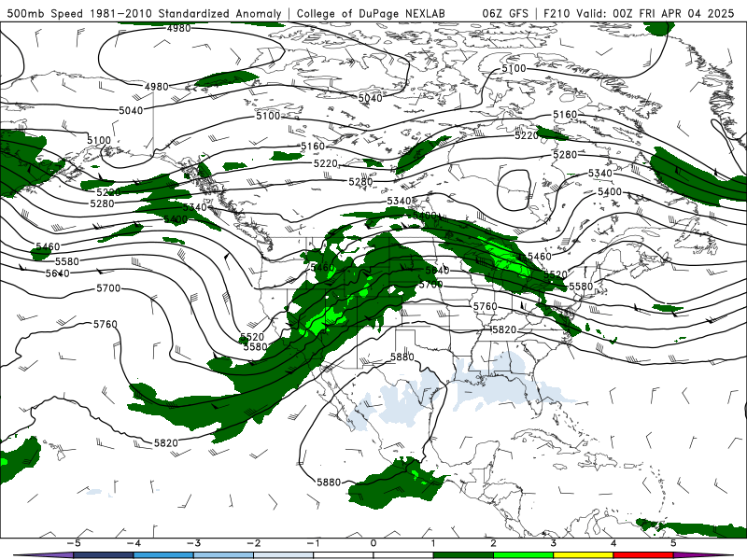Viewport: 747px width, 560px height.
Task: Click the 5 tick label on the colorbar
Action: pyautogui.click(x=673, y=543)
